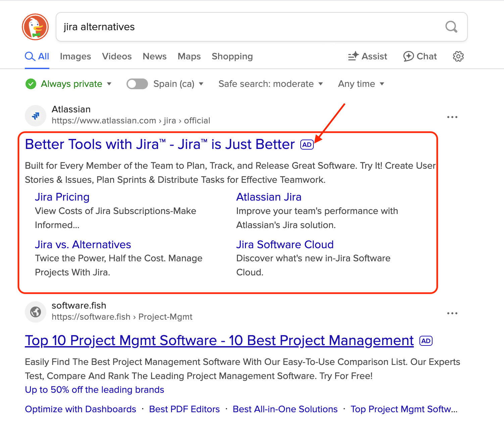Toggle the Spain (ca) region switch

pyautogui.click(x=137, y=84)
